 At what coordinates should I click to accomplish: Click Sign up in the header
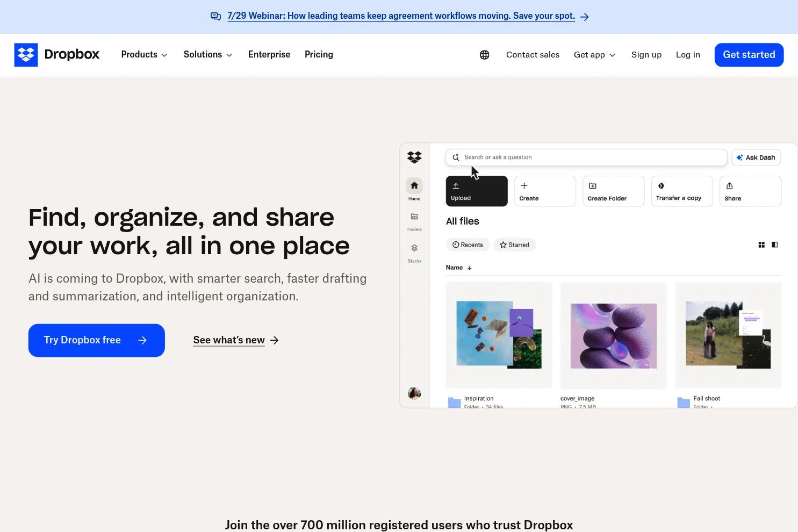[x=646, y=55]
